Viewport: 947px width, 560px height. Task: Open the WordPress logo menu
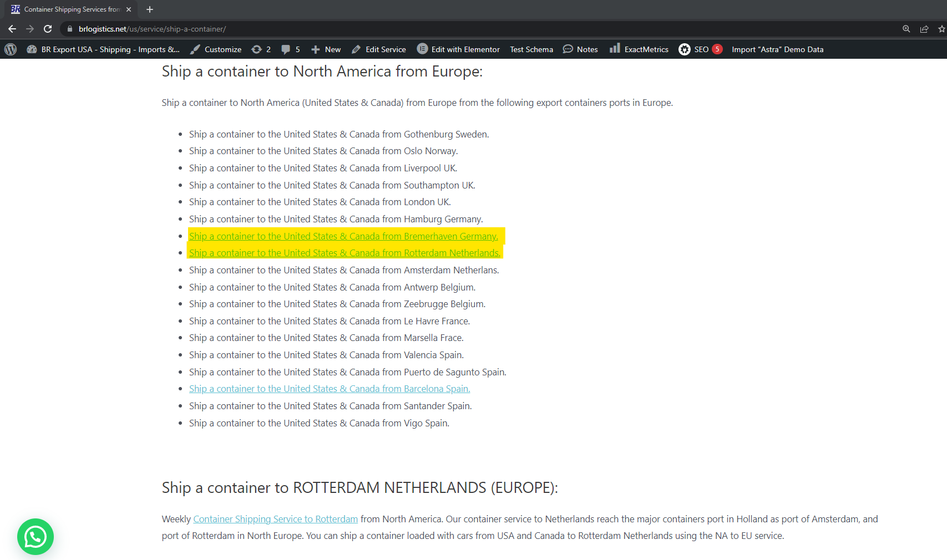click(x=11, y=49)
